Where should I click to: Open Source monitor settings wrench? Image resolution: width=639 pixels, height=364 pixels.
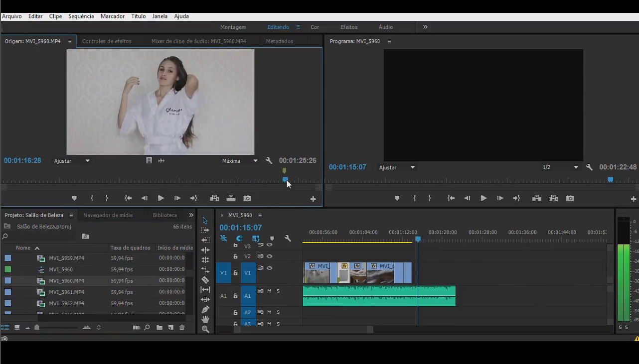[x=269, y=161]
